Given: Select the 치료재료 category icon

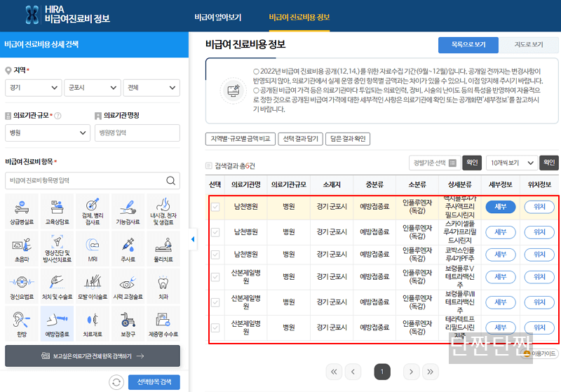Looking at the screenshot, I should (93, 324).
